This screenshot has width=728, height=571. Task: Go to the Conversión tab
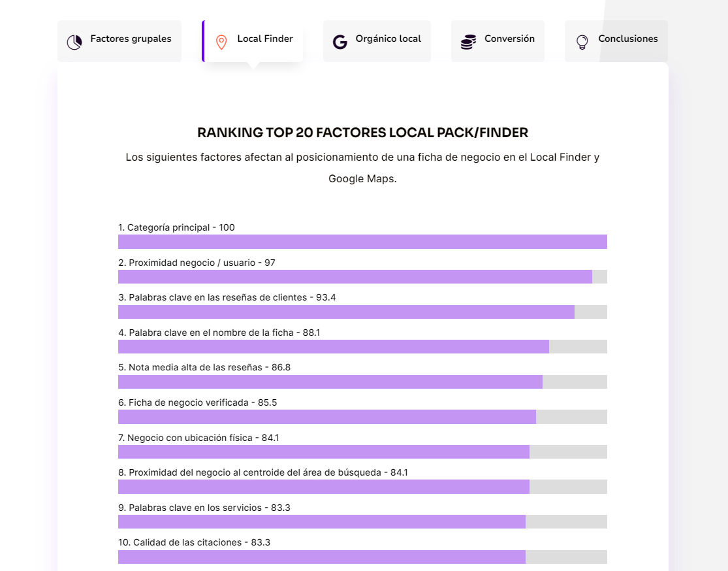(x=509, y=39)
